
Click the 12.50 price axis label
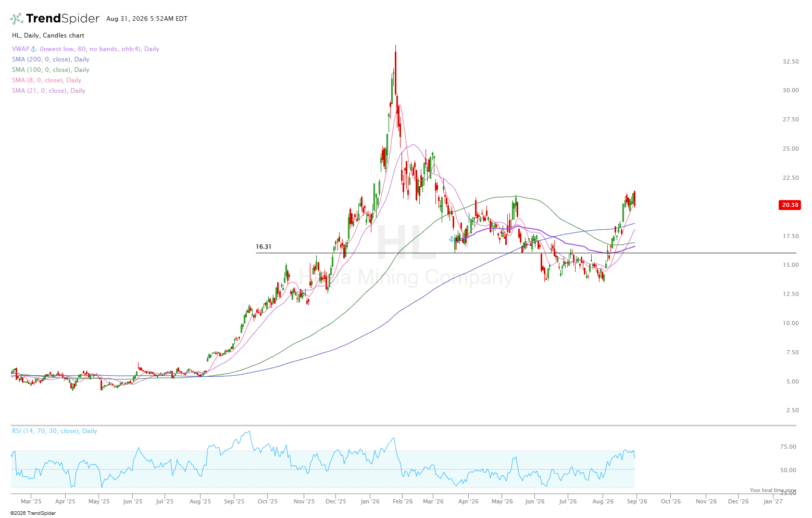coord(791,294)
